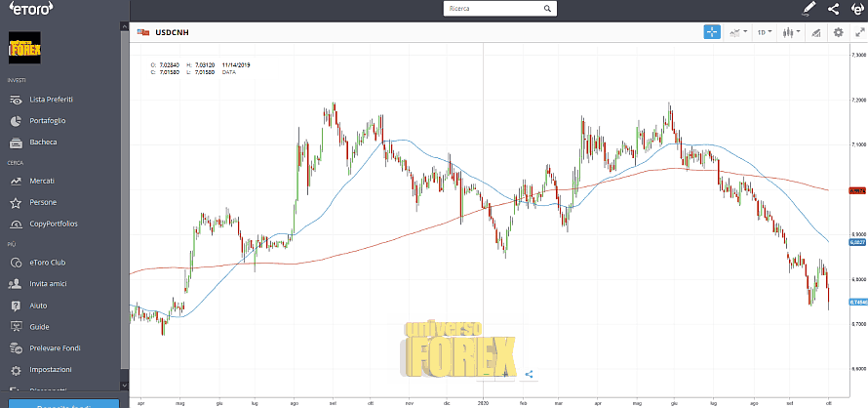
Task: Click the search magnifier icon
Action: pos(551,9)
